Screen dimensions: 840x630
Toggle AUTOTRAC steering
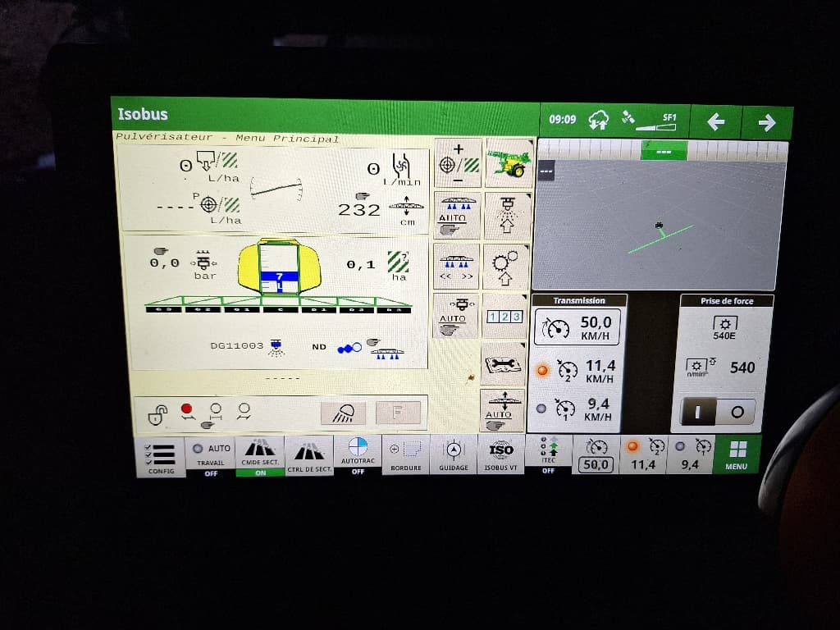pos(358,455)
